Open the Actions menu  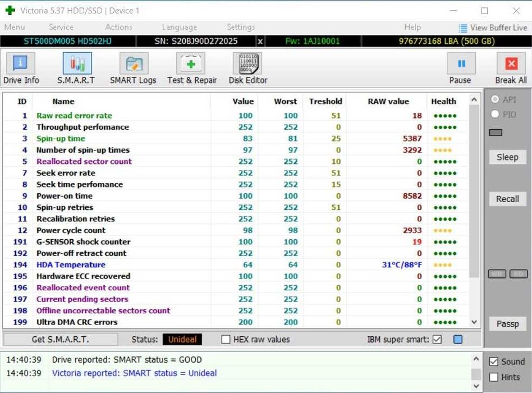click(118, 27)
